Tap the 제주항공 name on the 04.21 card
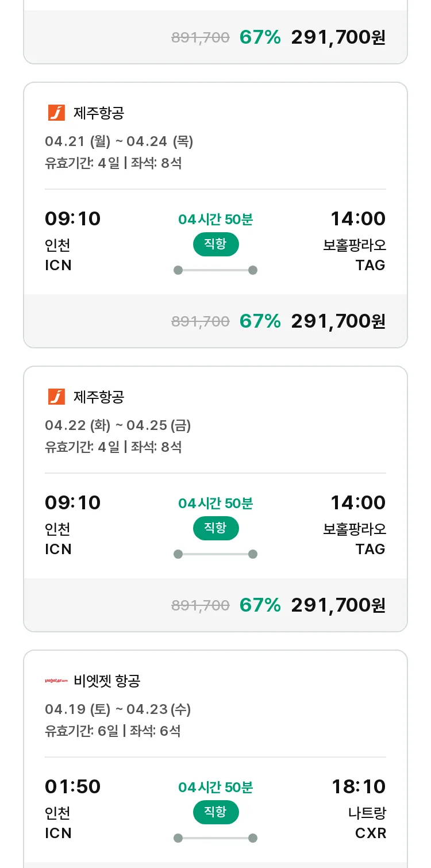Screen dimensions: 431x868 pyautogui.click(x=99, y=113)
